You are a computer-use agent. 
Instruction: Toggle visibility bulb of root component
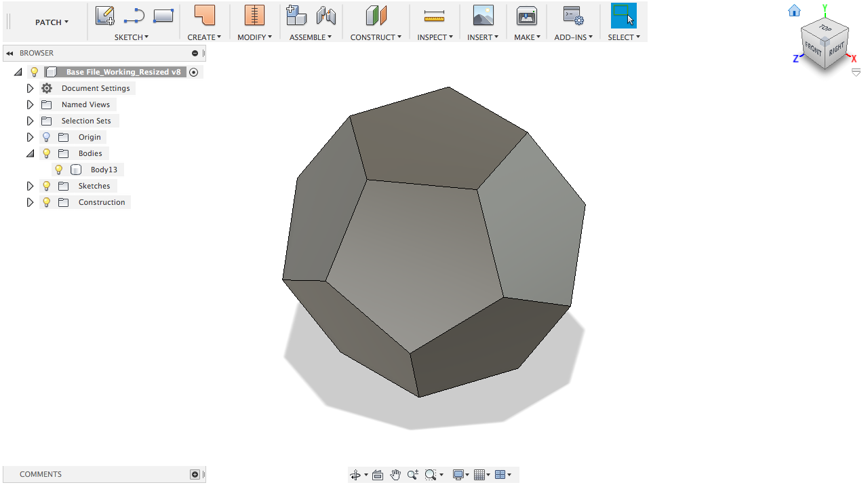click(x=35, y=72)
